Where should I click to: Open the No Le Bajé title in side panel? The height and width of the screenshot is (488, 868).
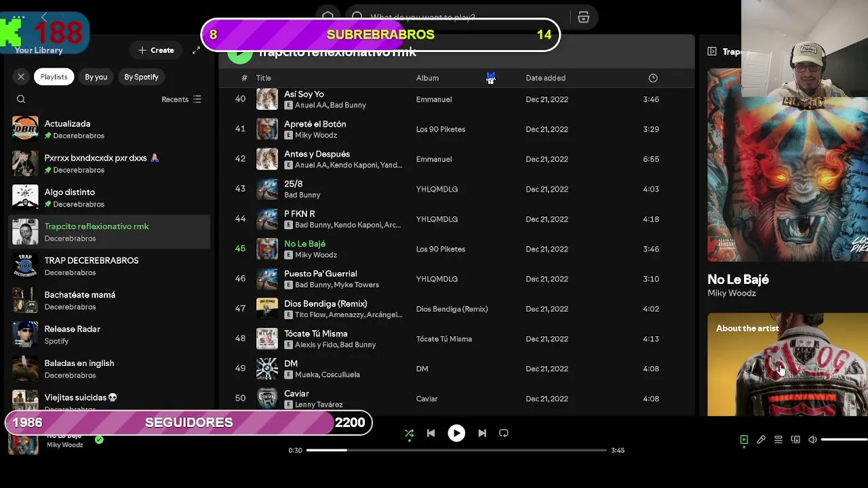[x=738, y=279]
